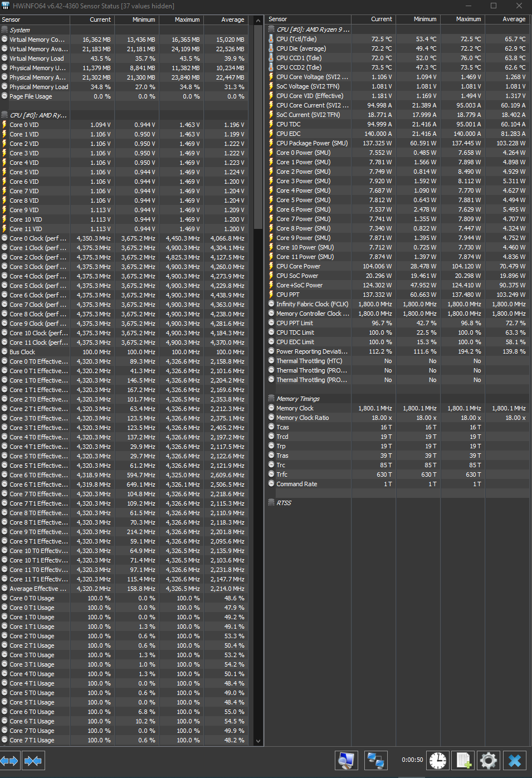Click the Bus Clock row icon

pos(4,352)
